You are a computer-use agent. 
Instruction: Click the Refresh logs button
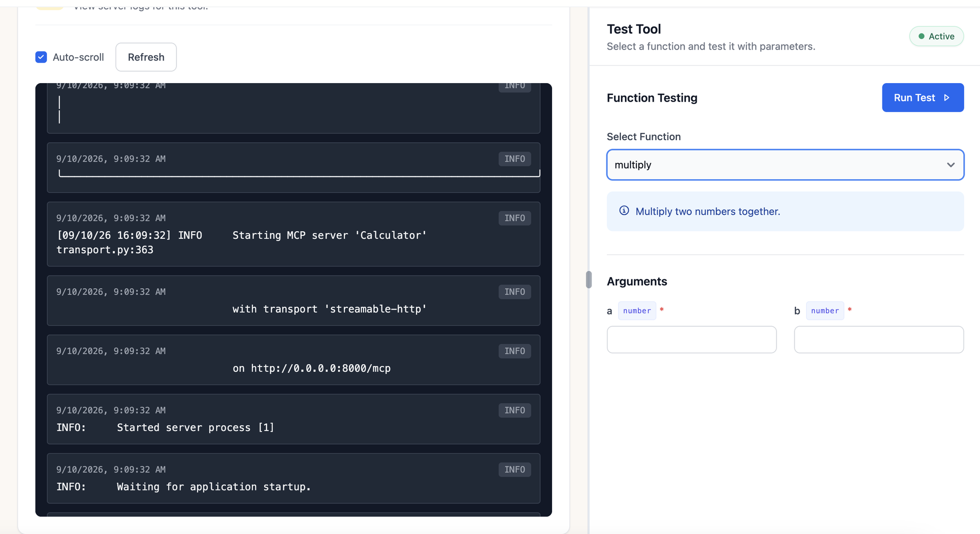[146, 57]
